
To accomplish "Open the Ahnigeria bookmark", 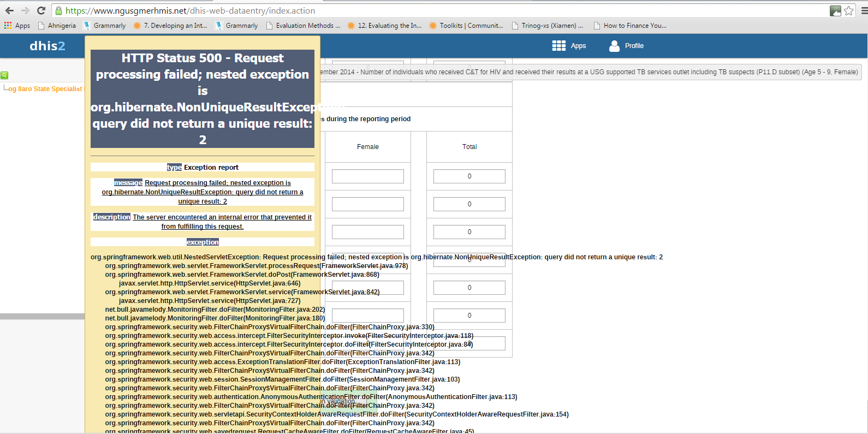I will click(57, 26).
